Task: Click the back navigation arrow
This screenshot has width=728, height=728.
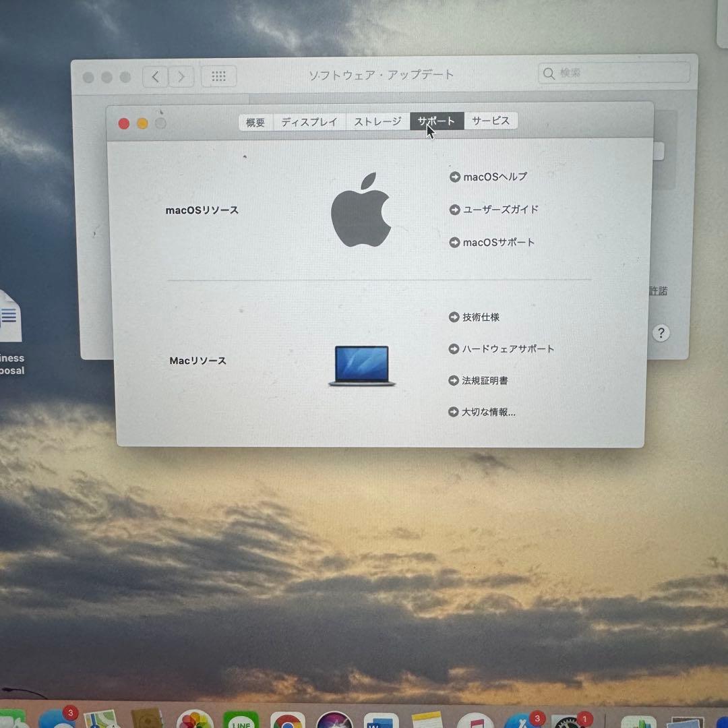Action: pyautogui.click(x=155, y=76)
